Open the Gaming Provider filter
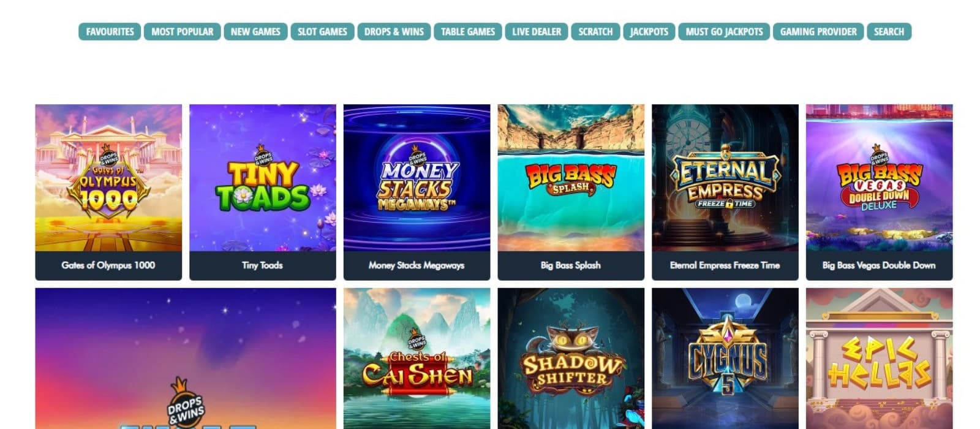The image size is (980, 429). [x=818, y=32]
